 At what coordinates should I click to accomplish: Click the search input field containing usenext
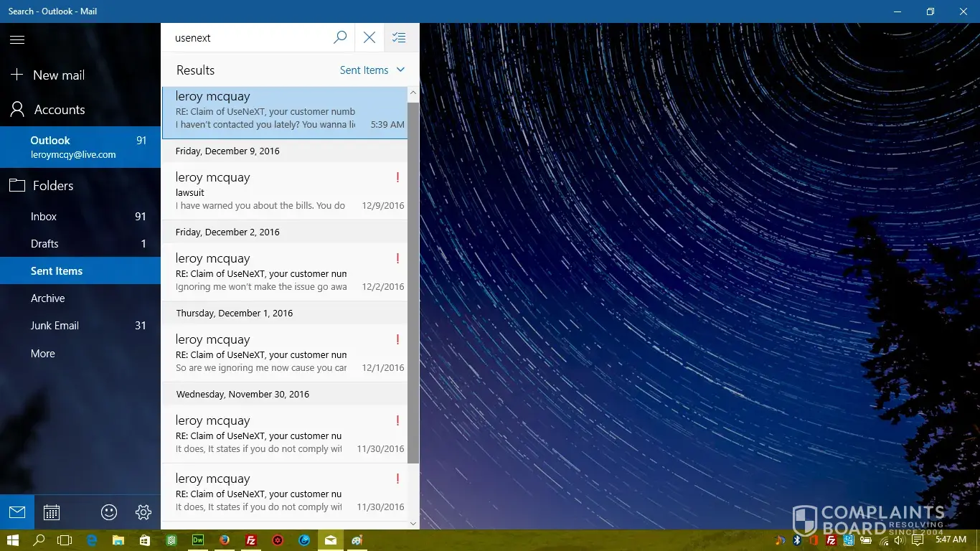pos(248,38)
